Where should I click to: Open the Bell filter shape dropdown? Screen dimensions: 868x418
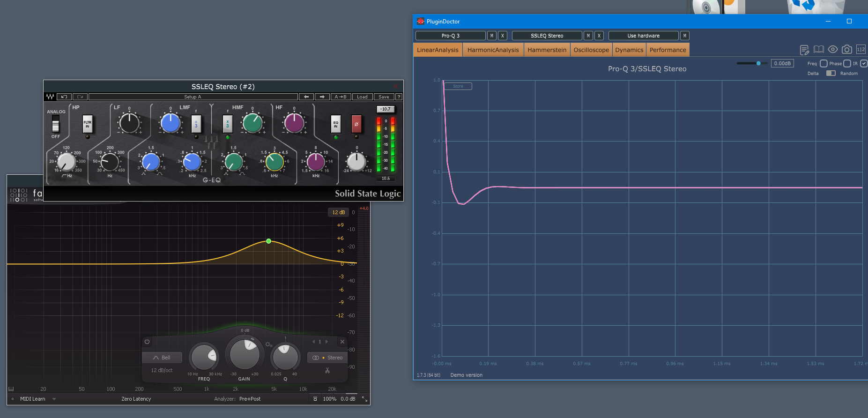coord(162,358)
